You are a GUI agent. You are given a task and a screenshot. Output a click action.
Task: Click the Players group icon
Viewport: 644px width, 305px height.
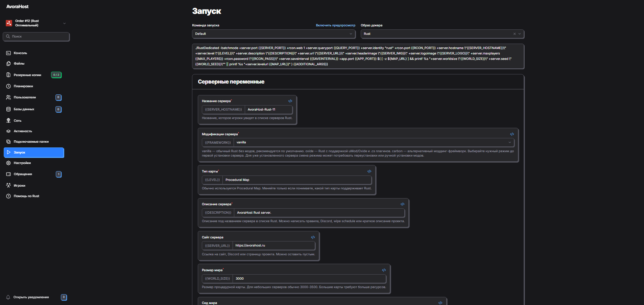(8, 186)
